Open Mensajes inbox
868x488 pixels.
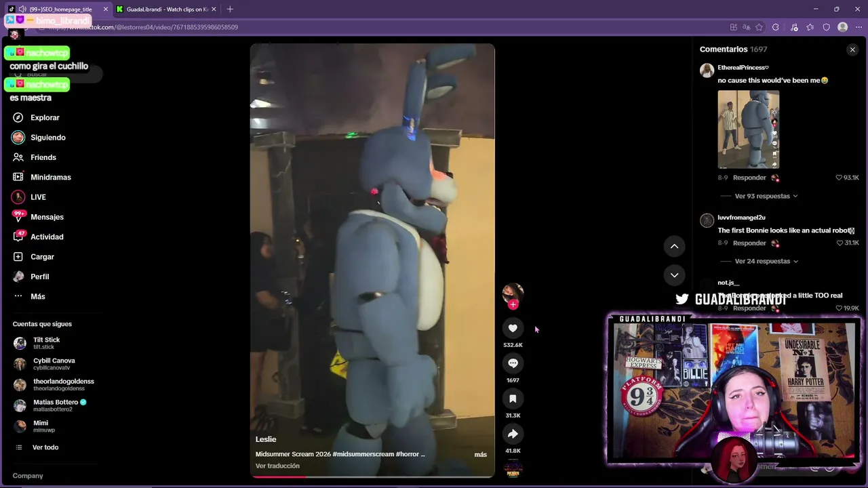(x=38, y=217)
